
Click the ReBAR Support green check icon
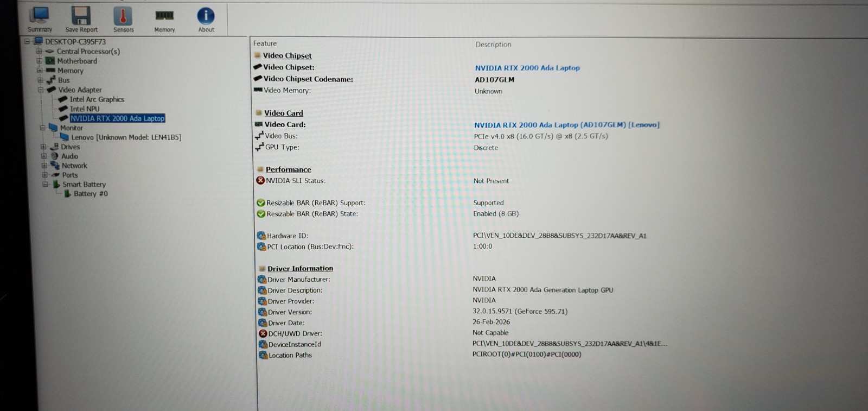tap(261, 203)
